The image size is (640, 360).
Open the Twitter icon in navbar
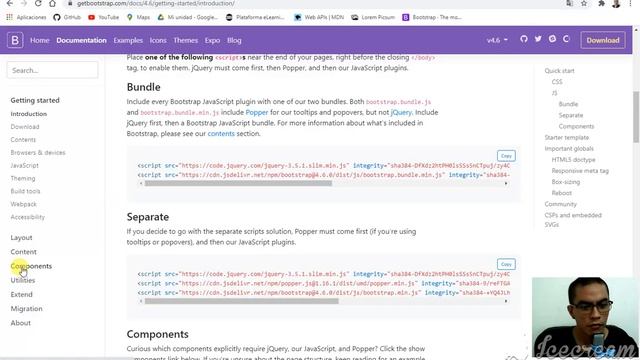click(x=538, y=39)
